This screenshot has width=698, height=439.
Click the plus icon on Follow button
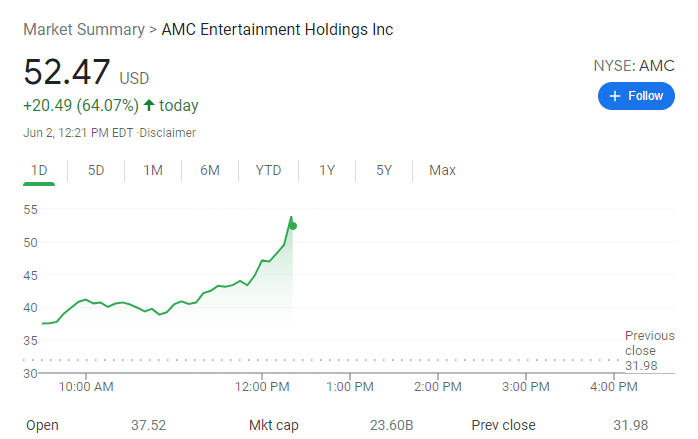click(615, 96)
